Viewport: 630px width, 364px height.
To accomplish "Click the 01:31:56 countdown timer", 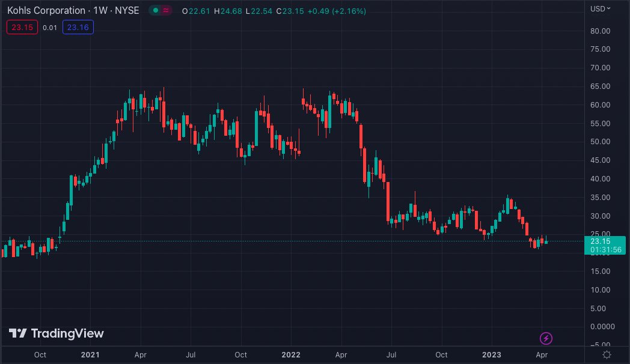I will coord(606,250).
